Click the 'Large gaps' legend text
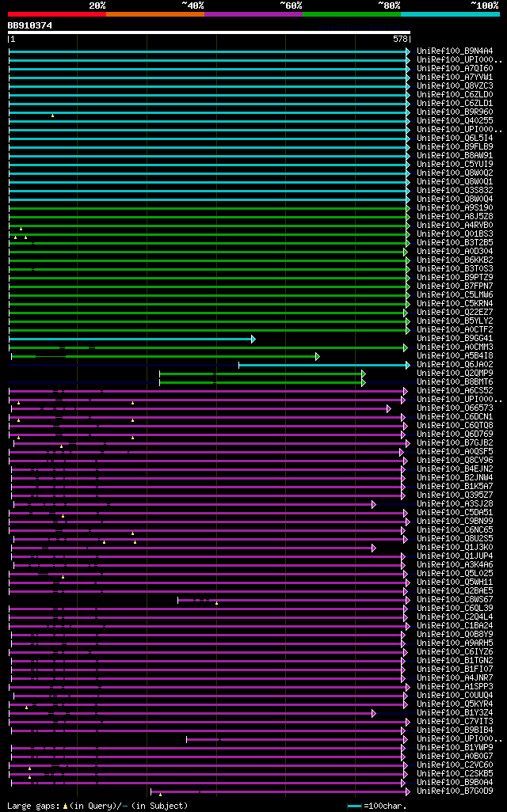 coord(34,806)
